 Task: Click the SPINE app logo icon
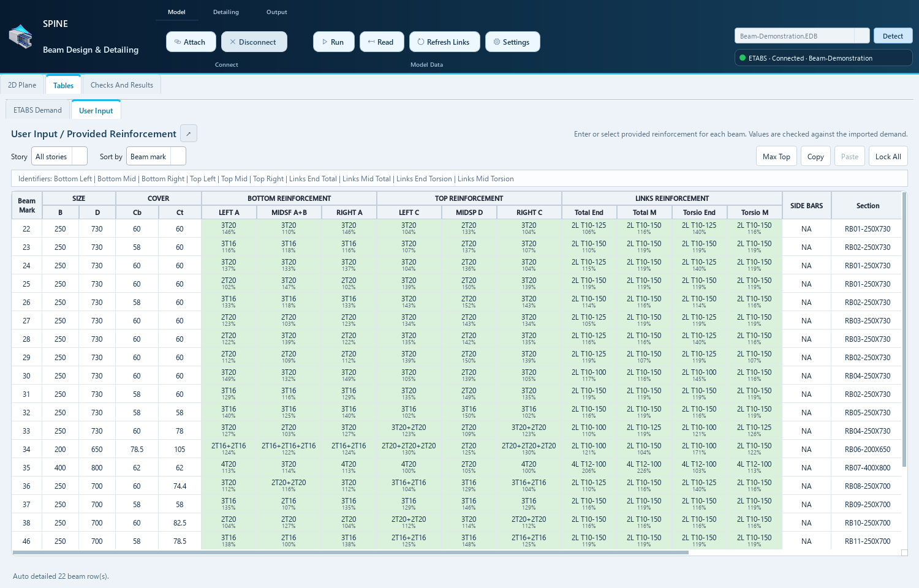(20, 37)
